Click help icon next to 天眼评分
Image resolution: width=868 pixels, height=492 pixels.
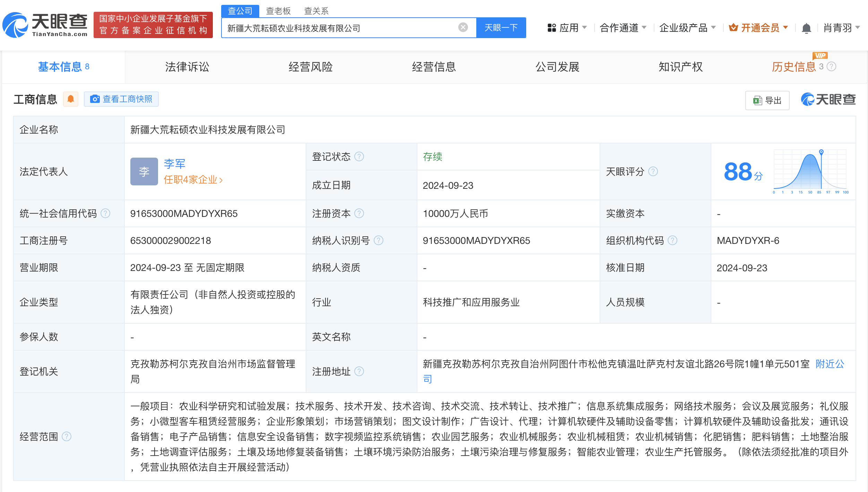pyautogui.click(x=653, y=171)
